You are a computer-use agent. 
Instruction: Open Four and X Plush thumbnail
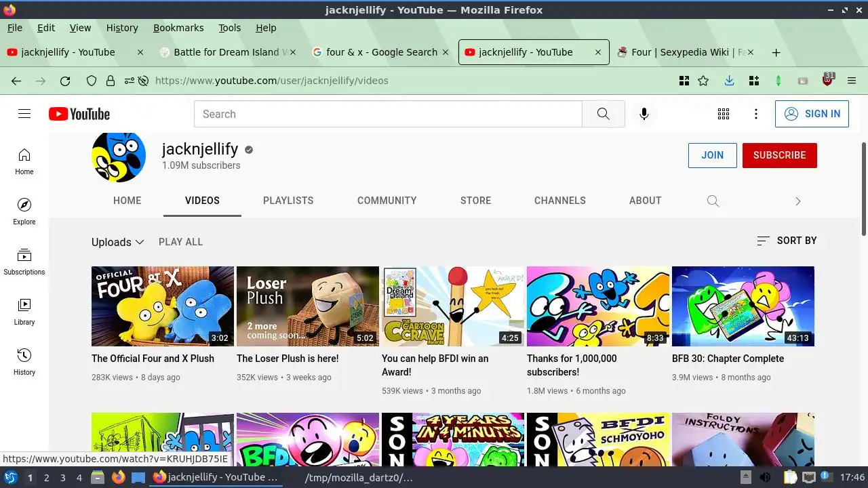tap(163, 306)
